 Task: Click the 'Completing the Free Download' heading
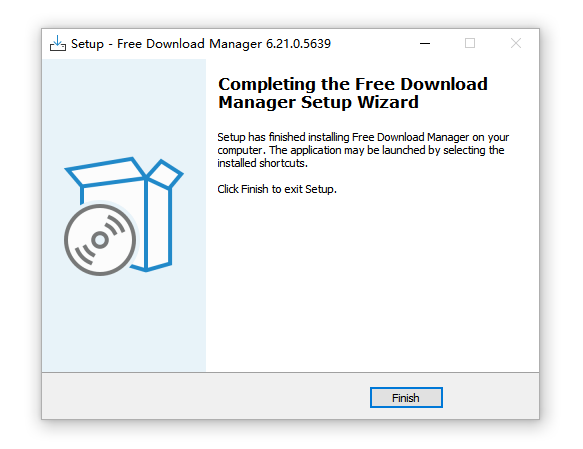[x=352, y=84]
